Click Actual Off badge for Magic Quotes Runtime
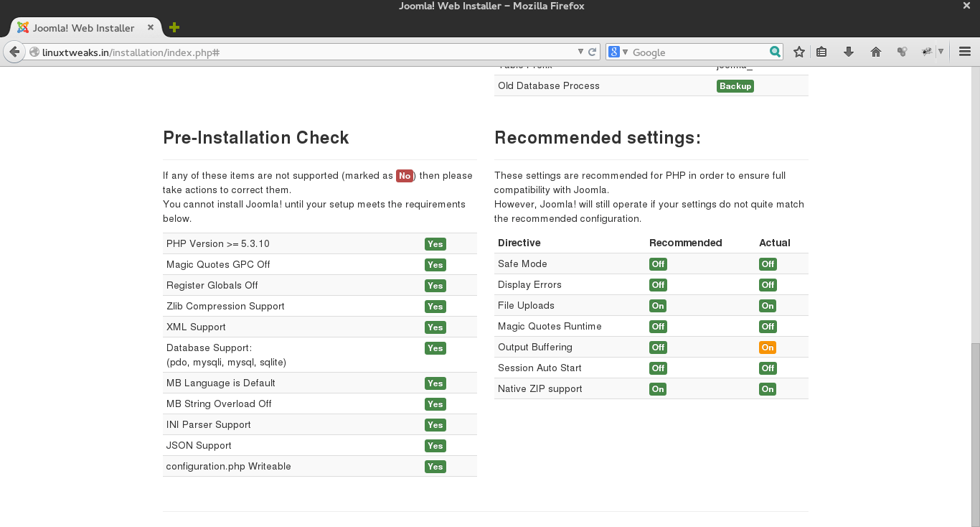This screenshot has width=980, height=527. [x=768, y=327]
